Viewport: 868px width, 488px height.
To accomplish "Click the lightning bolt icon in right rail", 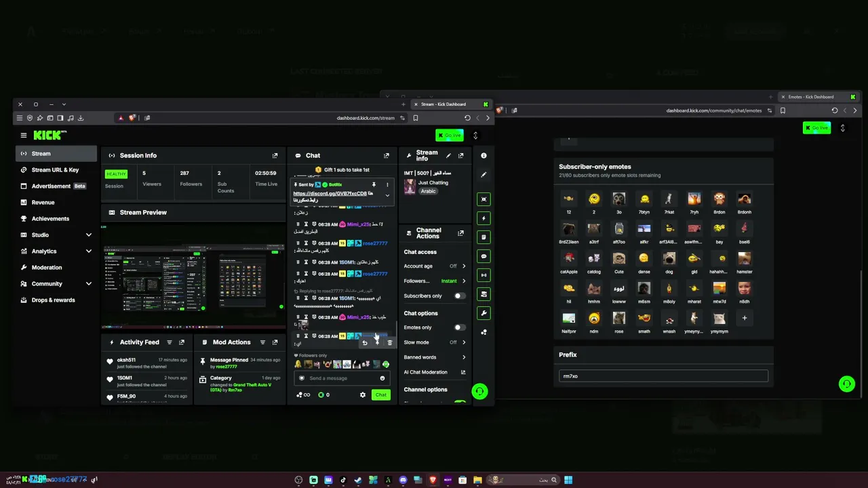I will 484,218.
